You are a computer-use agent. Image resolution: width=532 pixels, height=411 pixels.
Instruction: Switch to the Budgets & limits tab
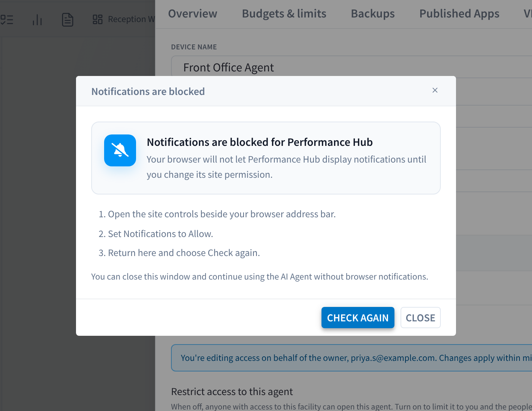tap(284, 14)
